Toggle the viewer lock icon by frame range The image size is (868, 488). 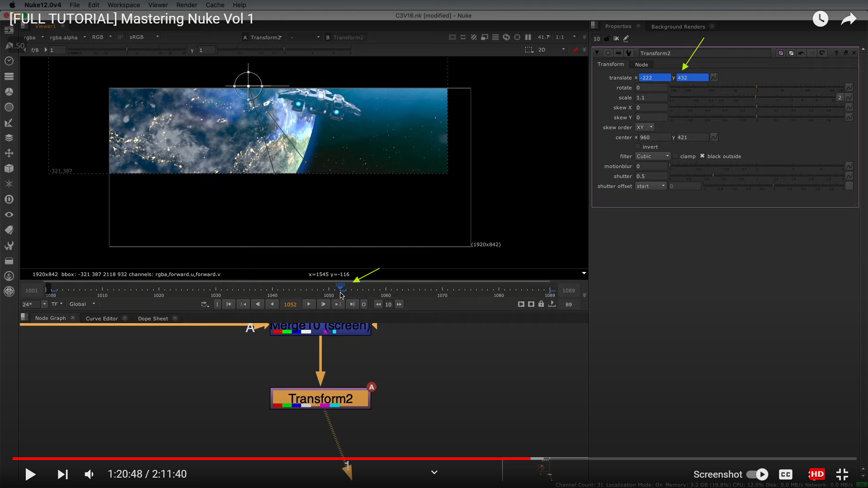(x=541, y=304)
